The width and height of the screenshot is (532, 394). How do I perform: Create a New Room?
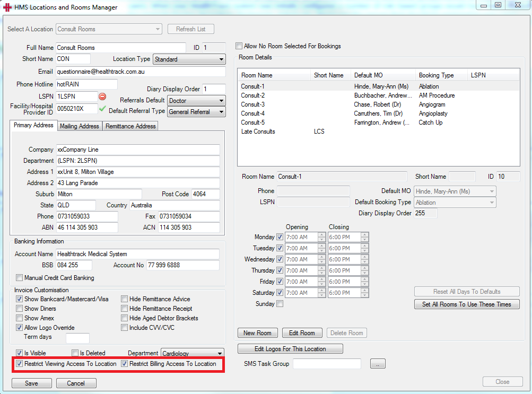pyautogui.click(x=258, y=333)
